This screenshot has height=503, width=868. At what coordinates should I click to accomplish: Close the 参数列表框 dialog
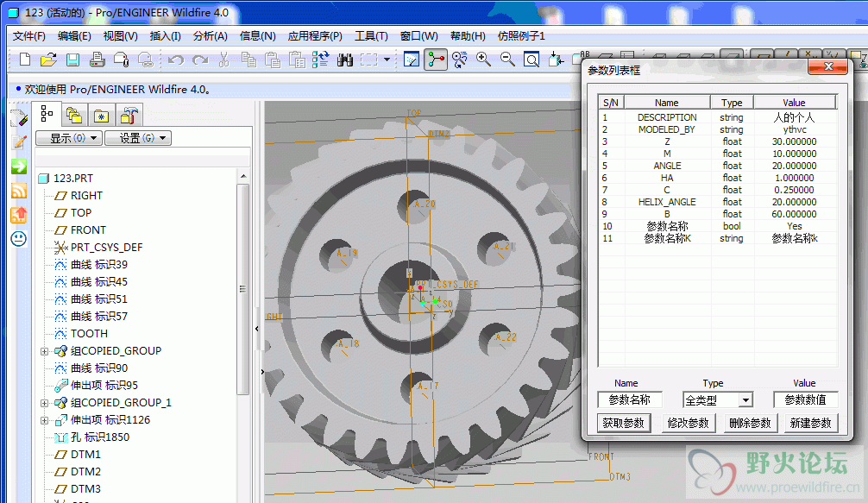click(x=827, y=67)
